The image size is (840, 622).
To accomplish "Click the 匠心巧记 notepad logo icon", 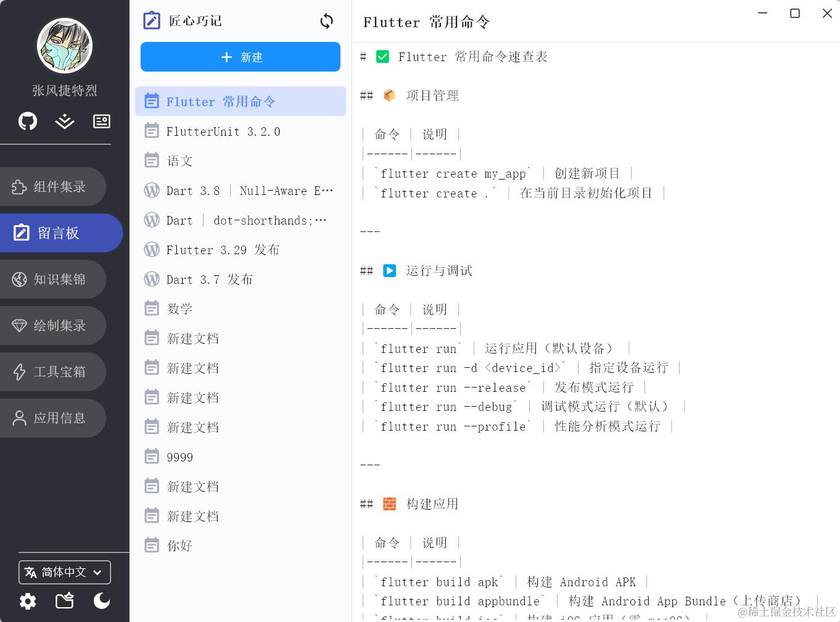I will coord(152,21).
